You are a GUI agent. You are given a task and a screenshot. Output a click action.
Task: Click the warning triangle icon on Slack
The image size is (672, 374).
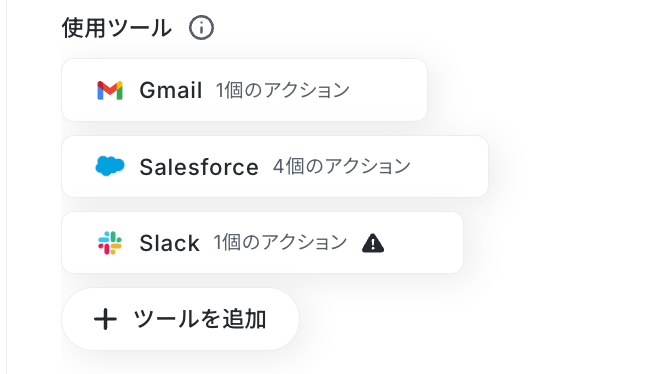(x=373, y=243)
